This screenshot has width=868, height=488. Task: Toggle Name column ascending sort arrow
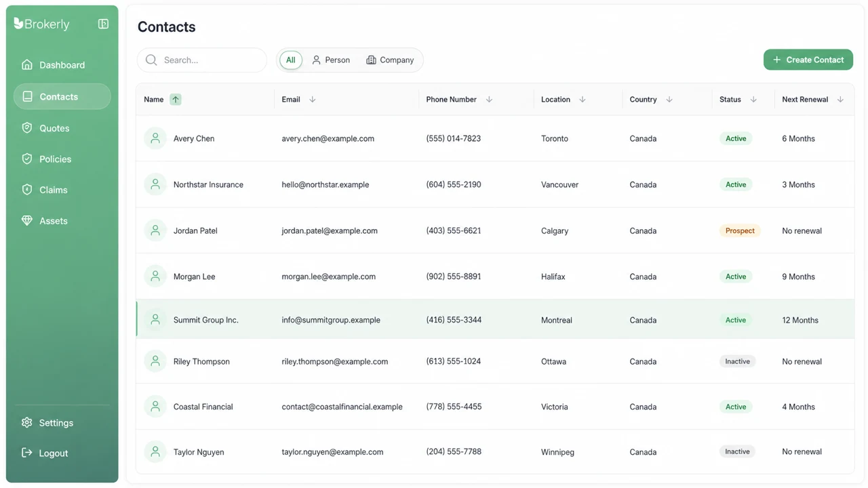tap(176, 100)
